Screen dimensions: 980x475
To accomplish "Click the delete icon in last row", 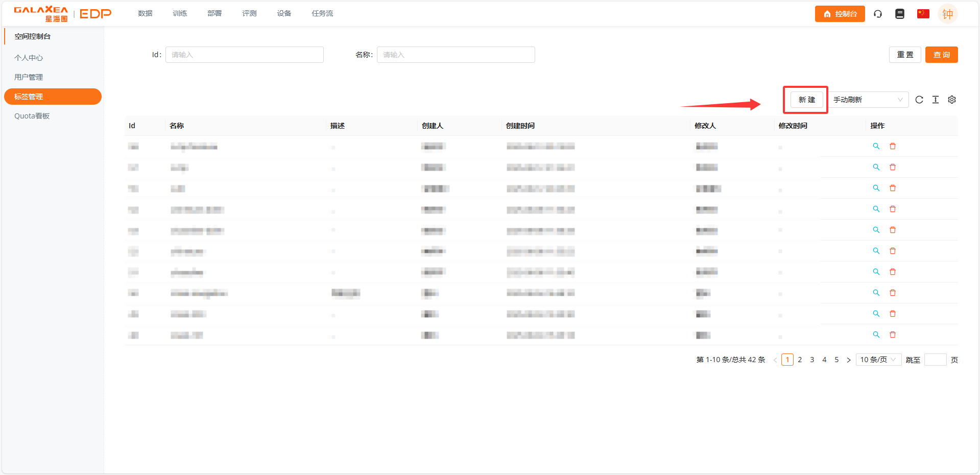I will pos(893,335).
